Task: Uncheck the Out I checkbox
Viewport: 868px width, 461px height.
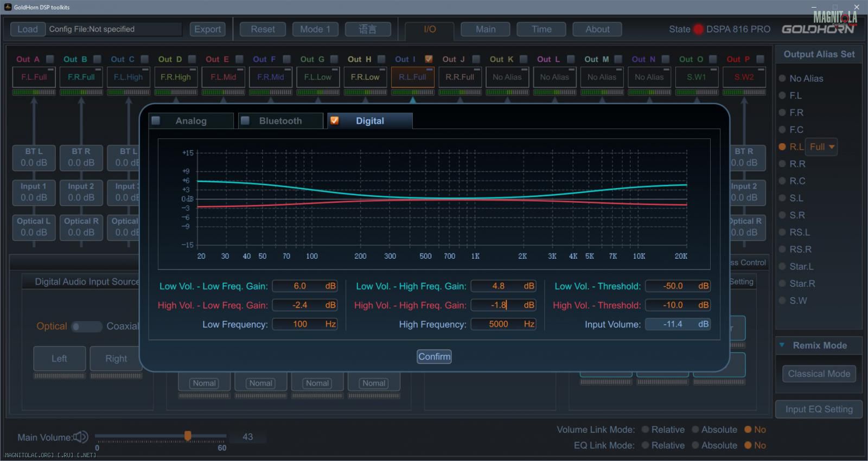Action: [x=429, y=59]
